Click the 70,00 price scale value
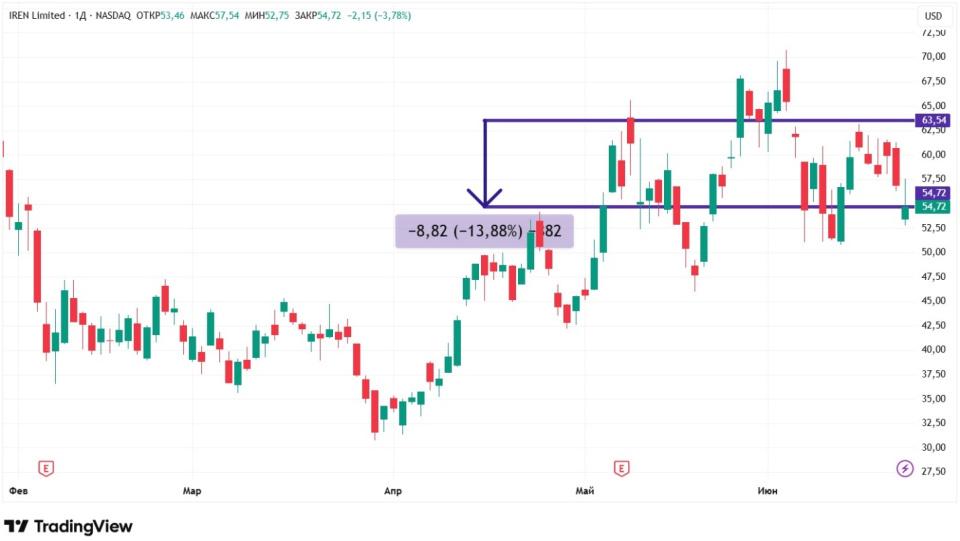Image resolution: width=960 pixels, height=541 pixels. [933, 56]
